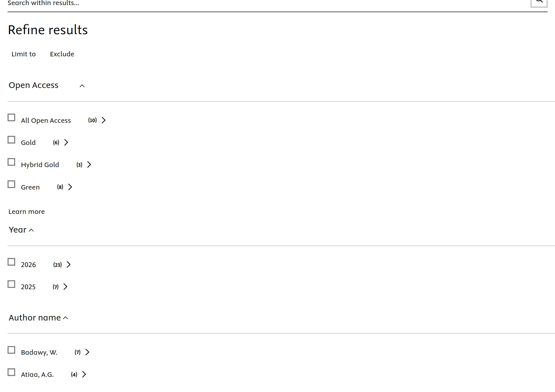Open the Learn more link

click(27, 212)
